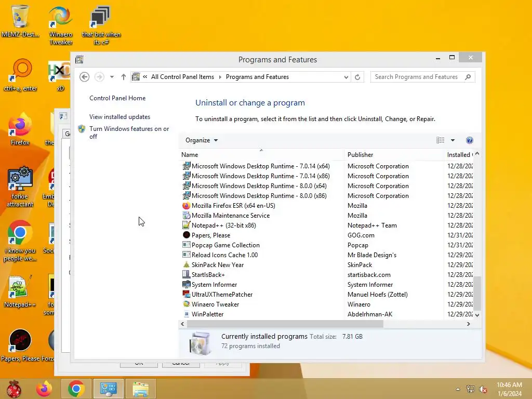This screenshot has height=399, width=532.
Task: Open the Firefox desktop shortcut
Action: click(20, 129)
